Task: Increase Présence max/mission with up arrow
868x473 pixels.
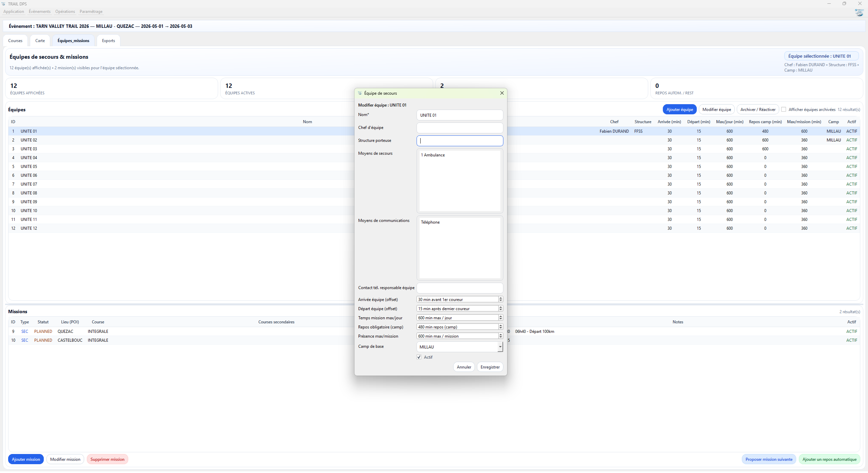Action: coord(500,335)
